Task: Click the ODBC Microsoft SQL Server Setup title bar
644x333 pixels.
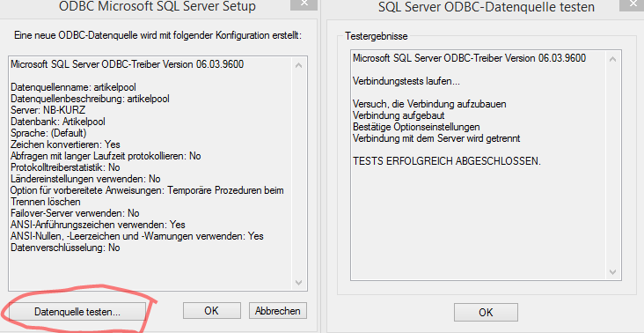Action: coord(157,6)
